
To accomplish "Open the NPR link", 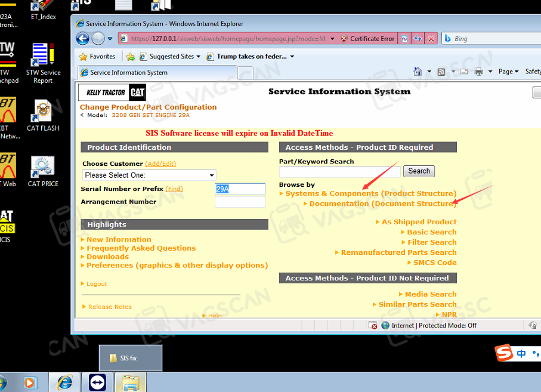I will pos(449,314).
